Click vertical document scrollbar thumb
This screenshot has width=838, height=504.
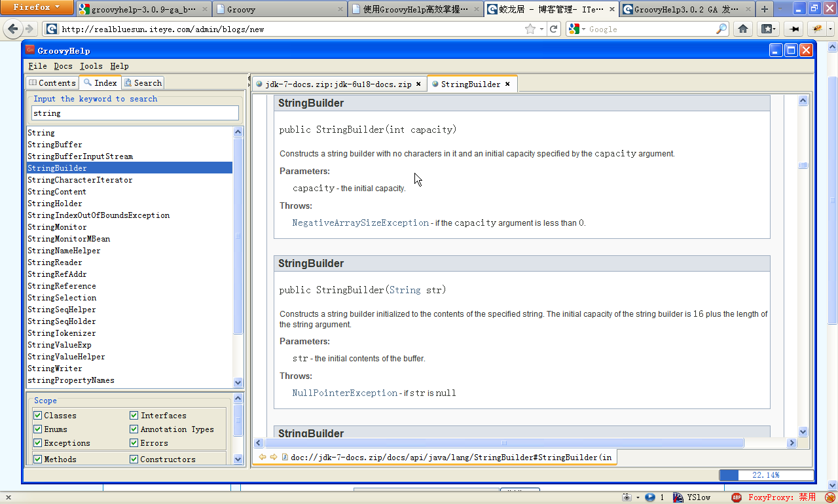click(803, 166)
